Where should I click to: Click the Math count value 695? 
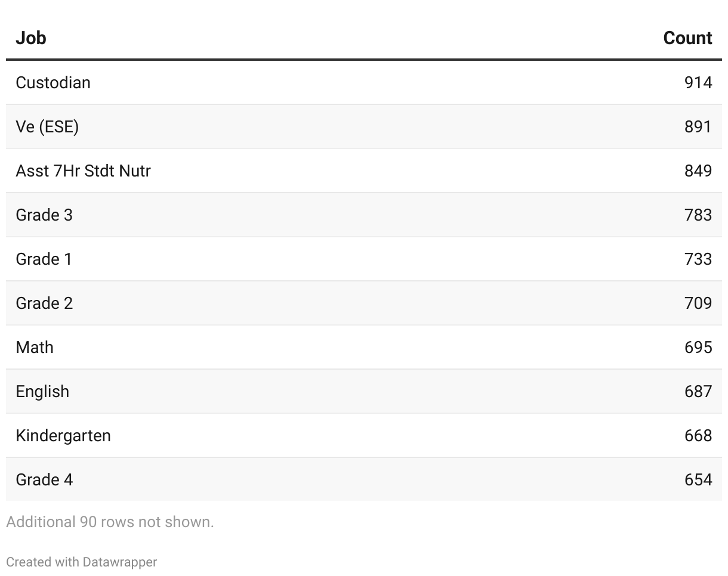tap(698, 347)
